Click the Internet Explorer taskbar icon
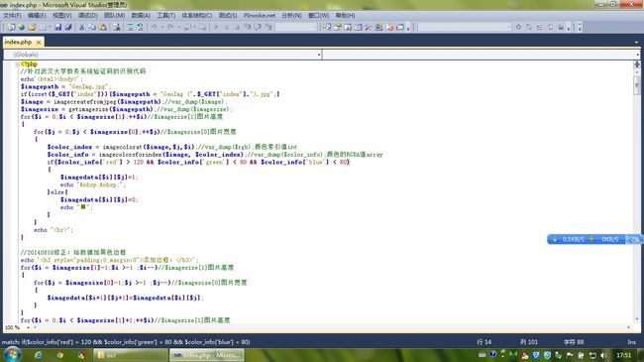Viewport: 644px width, 362px height. (x=39, y=355)
